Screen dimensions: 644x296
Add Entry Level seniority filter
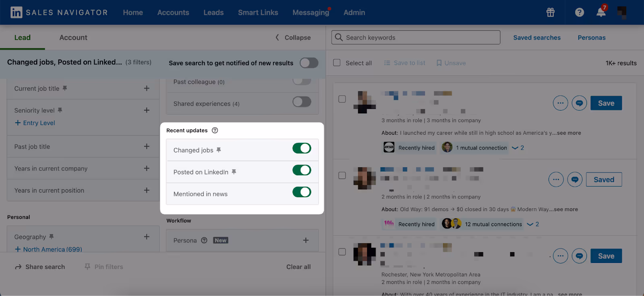[35, 123]
